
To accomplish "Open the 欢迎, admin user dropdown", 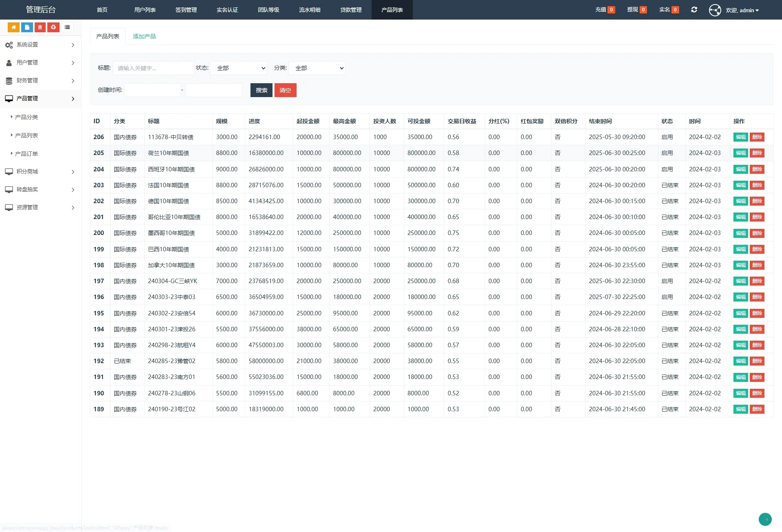I will (x=742, y=10).
